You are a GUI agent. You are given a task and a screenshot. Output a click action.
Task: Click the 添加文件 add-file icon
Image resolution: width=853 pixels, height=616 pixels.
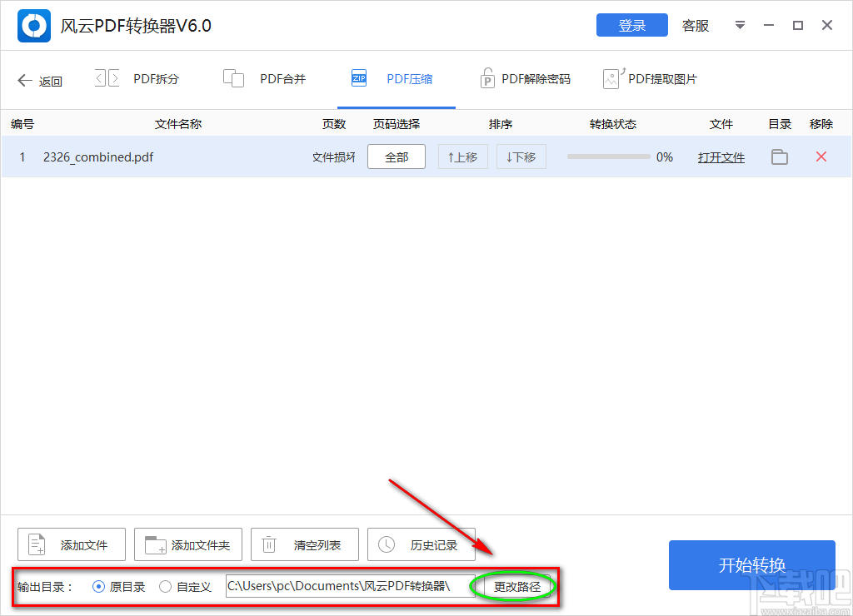pos(36,544)
